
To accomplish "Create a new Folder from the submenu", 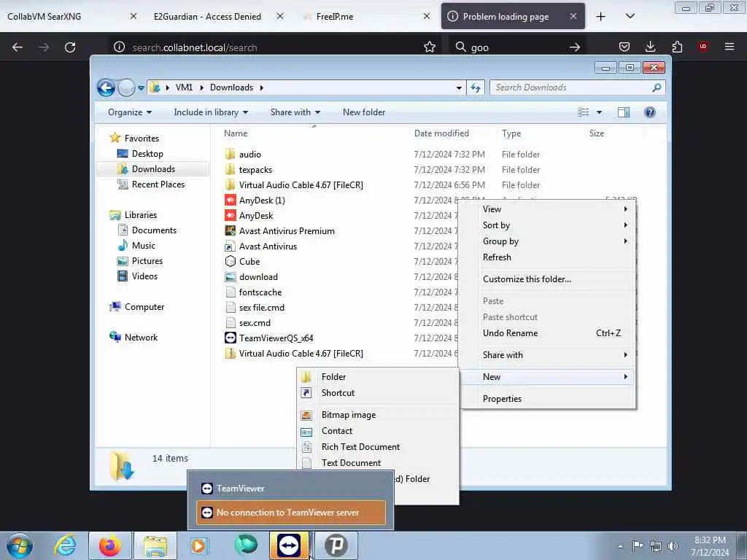I will pos(377,377).
